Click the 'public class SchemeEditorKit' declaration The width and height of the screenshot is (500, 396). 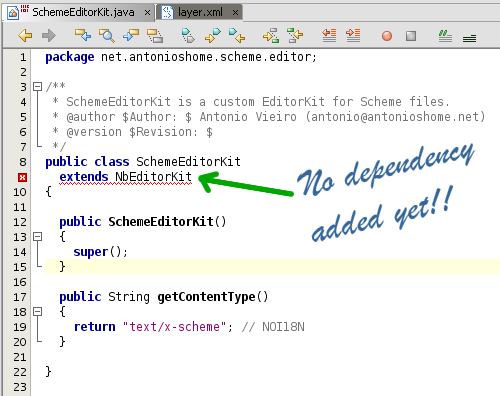(x=143, y=162)
